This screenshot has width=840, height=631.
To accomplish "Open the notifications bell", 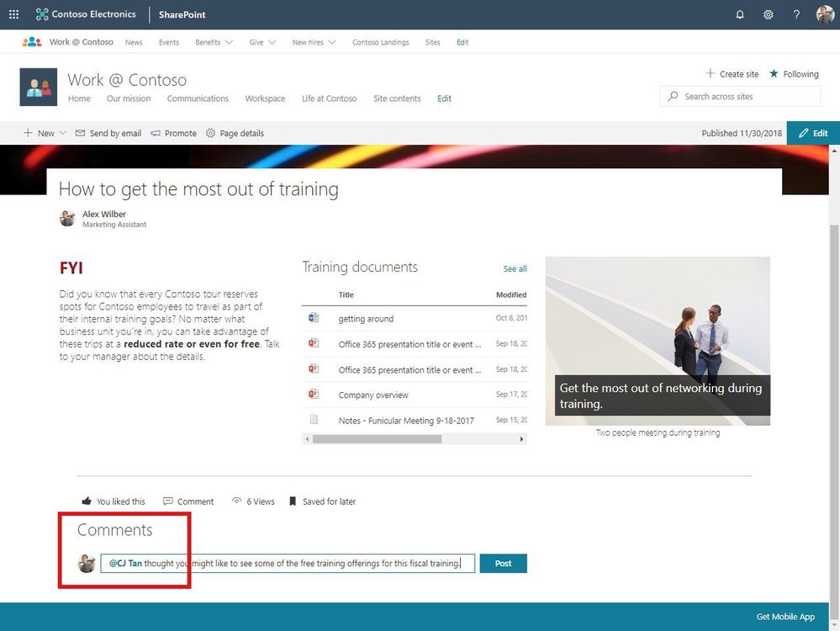I will (x=740, y=14).
